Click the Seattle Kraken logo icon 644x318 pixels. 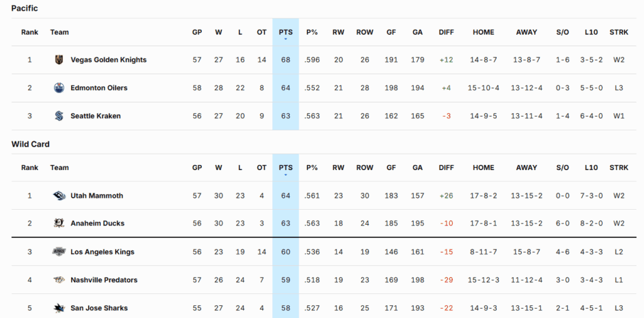pos(59,116)
